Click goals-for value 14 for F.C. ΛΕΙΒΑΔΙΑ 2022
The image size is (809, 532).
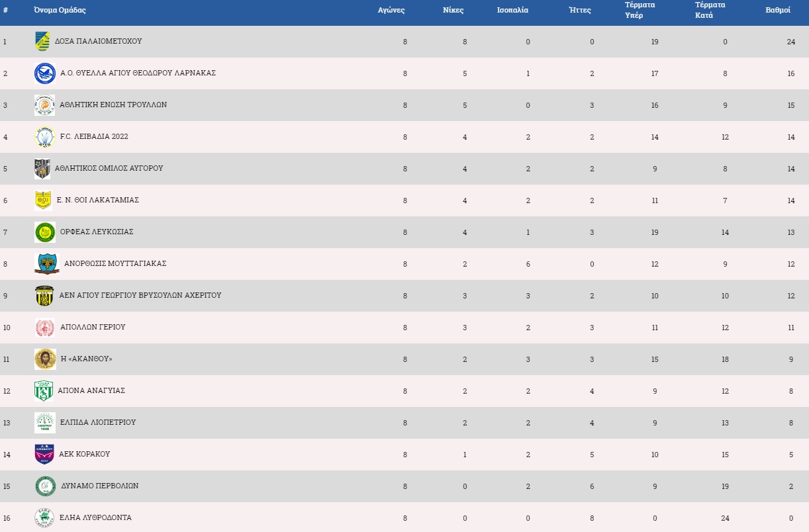click(655, 137)
